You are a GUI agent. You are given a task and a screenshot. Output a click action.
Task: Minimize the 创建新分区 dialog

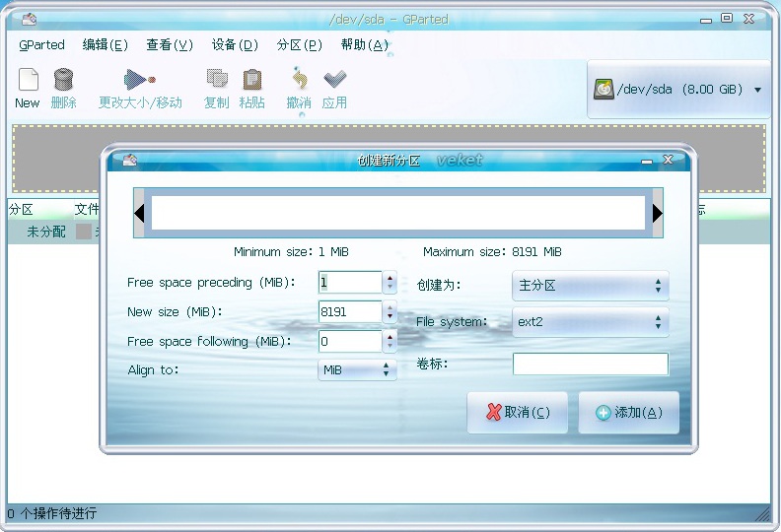[647, 161]
